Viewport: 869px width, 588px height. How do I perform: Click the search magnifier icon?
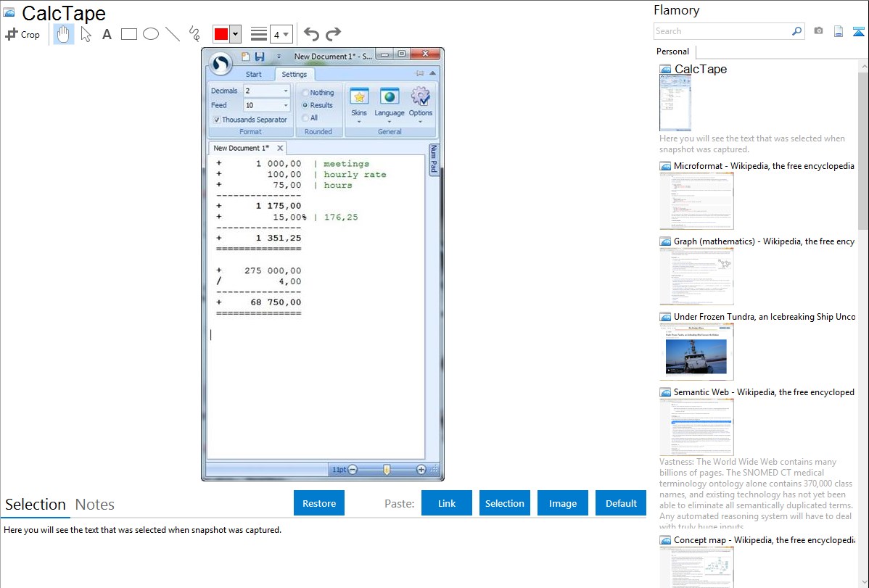tap(796, 31)
